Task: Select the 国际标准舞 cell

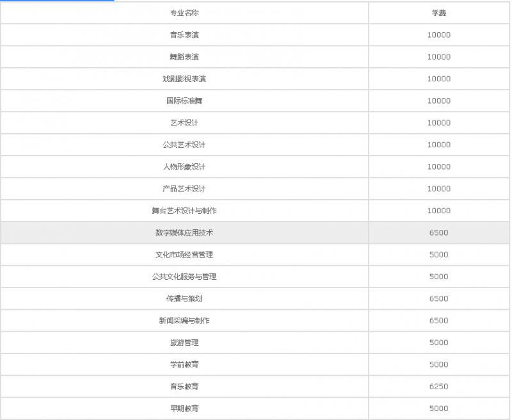Action: point(184,101)
